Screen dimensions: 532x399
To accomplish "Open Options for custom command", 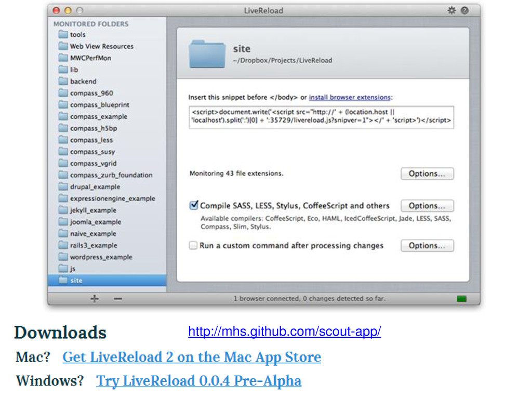I will (427, 246).
